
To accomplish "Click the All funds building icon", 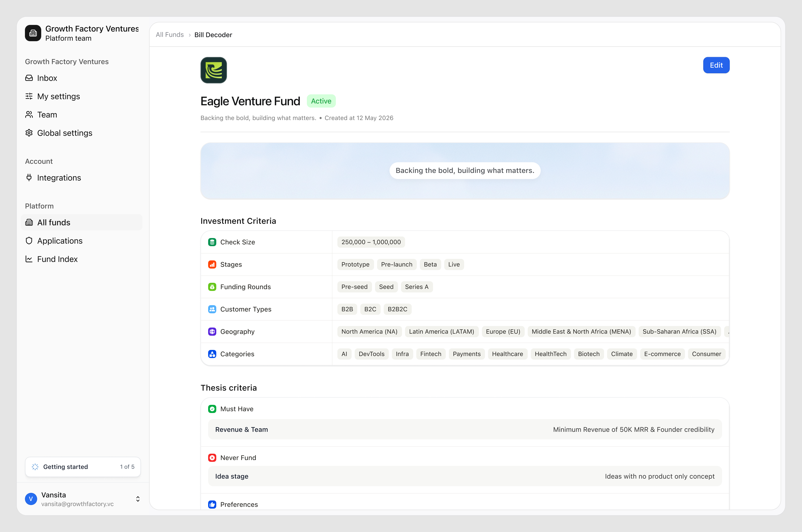I will [x=29, y=223].
